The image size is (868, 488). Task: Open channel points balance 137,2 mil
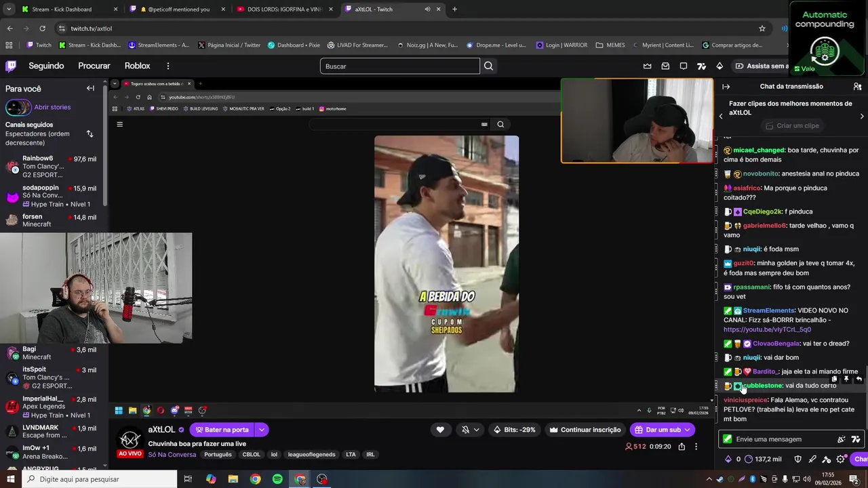tap(763, 459)
